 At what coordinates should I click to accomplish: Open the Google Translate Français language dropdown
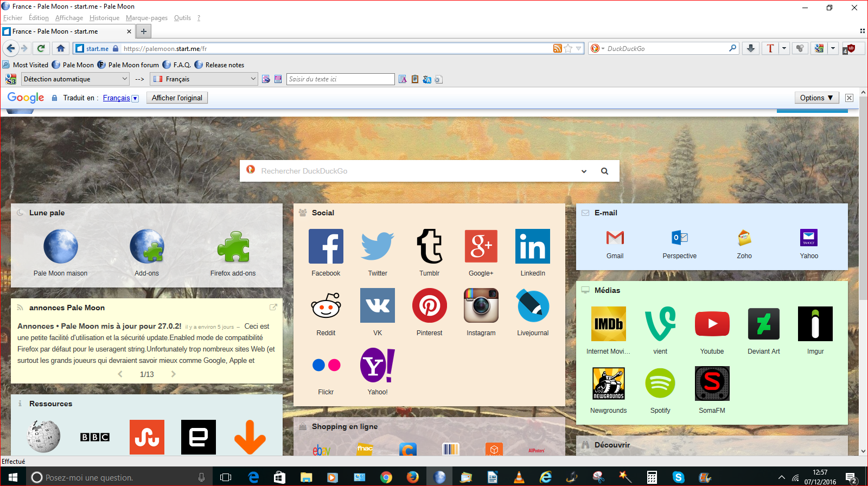121,98
